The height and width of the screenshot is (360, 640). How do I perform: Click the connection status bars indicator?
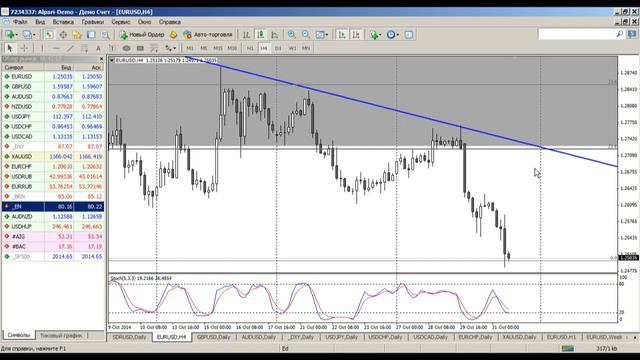click(x=568, y=349)
